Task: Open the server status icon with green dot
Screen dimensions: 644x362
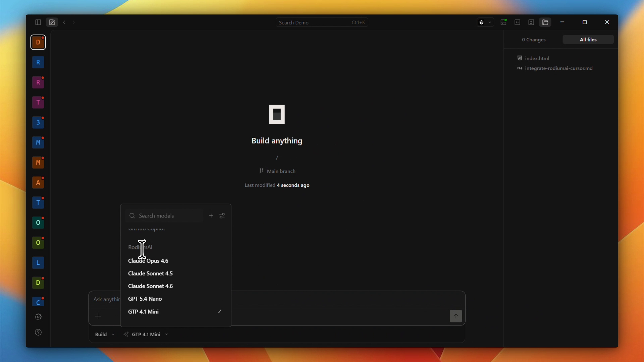Action: [x=503, y=22]
